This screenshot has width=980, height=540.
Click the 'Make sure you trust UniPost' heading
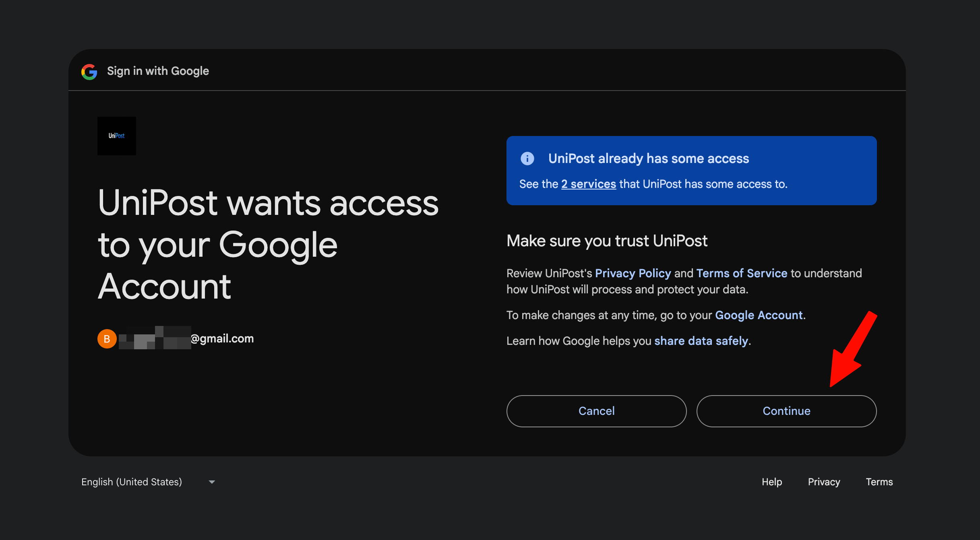pyautogui.click(x=607, y=241)
